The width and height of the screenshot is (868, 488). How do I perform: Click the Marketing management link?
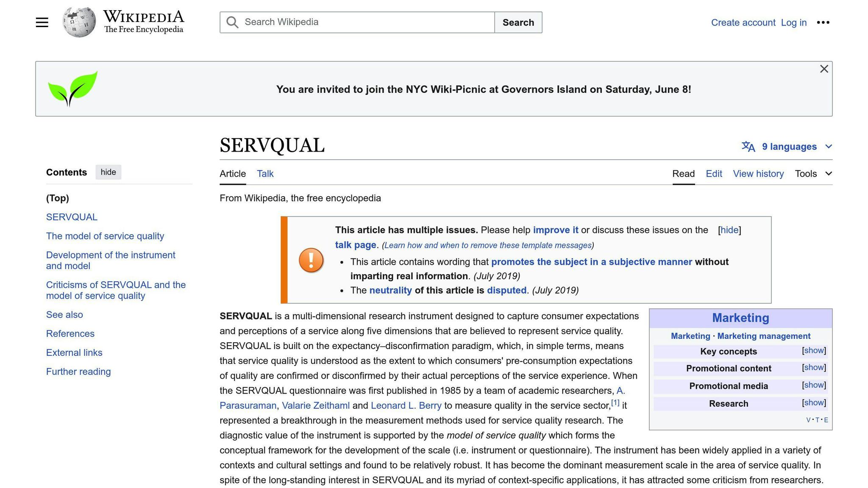click(764, 336)
